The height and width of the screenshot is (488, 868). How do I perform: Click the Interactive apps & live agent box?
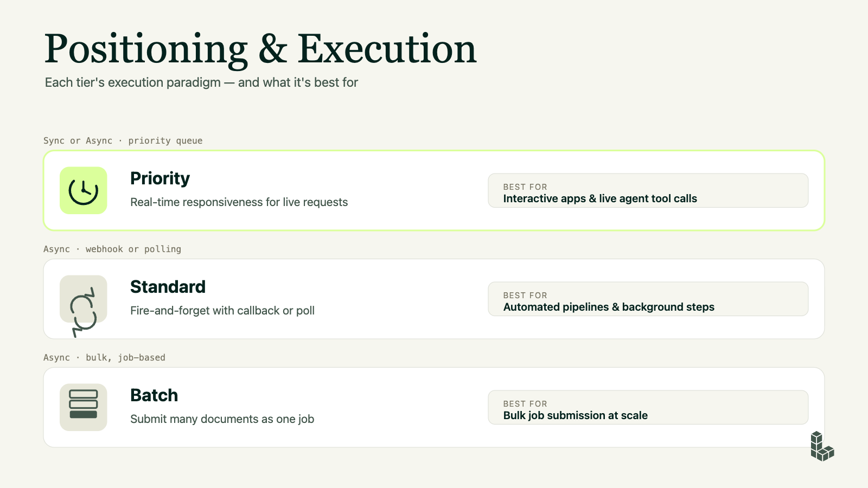tap(648, 190)
